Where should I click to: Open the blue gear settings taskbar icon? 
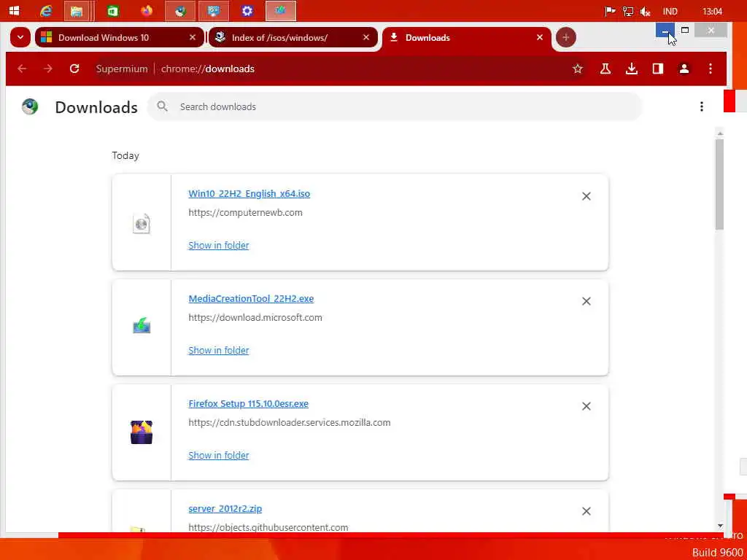247,11
